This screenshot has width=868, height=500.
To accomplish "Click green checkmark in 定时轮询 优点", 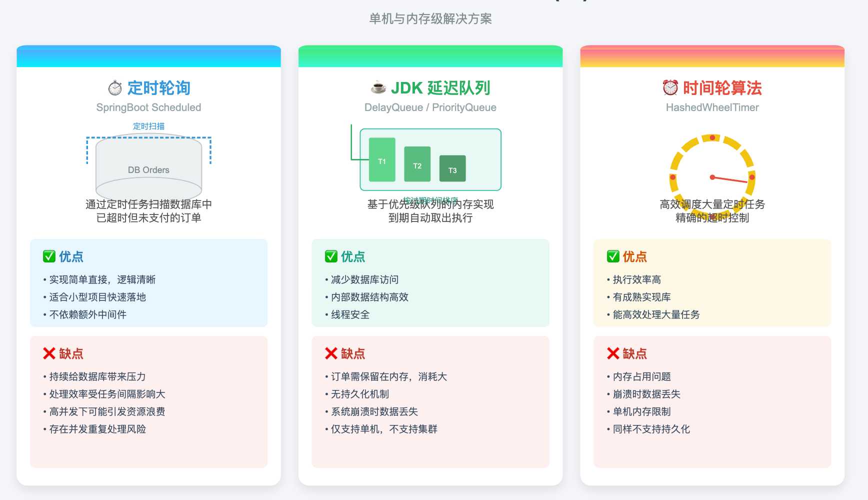I will 49,256.
